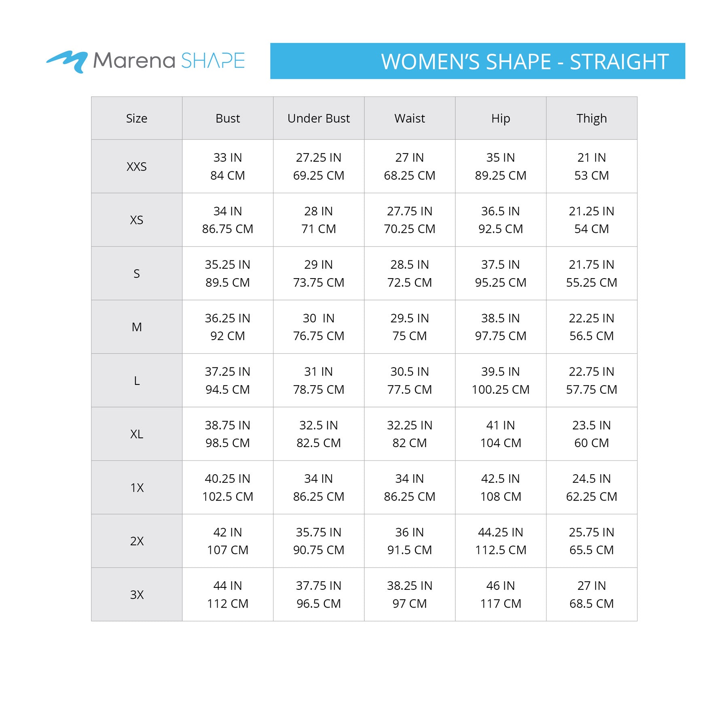Select the XL size row label
Viewport: 728px width, 701px height.
pyautogui.click(x=137, y=434)
